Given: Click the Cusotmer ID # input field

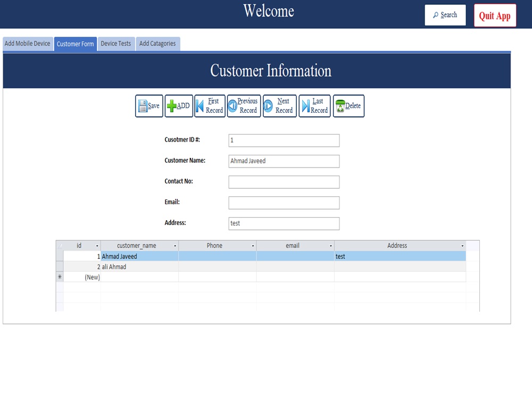Looking at the screenshot, I should click(x=284, y=140).
